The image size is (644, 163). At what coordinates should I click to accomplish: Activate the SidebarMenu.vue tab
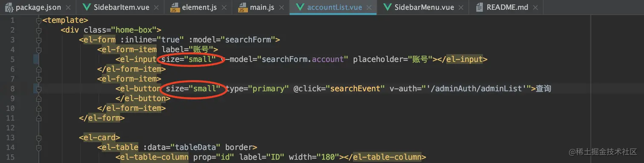click(423, 7)
